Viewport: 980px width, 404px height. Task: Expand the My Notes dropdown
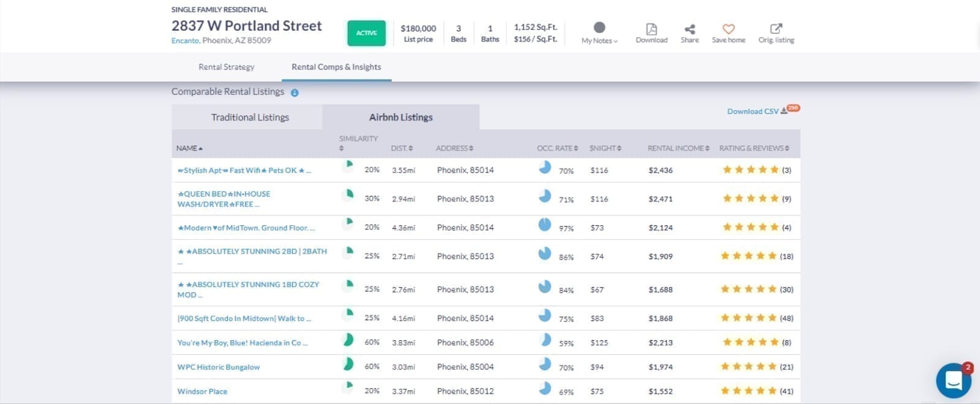pyautogui.click(x=600, y=40)
